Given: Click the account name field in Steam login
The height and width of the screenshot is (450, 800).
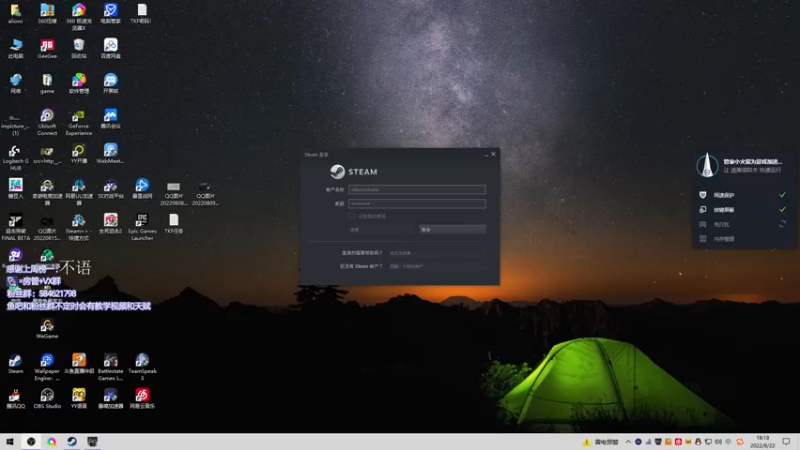Looking at the screenshot, I should tap(417, 189).
